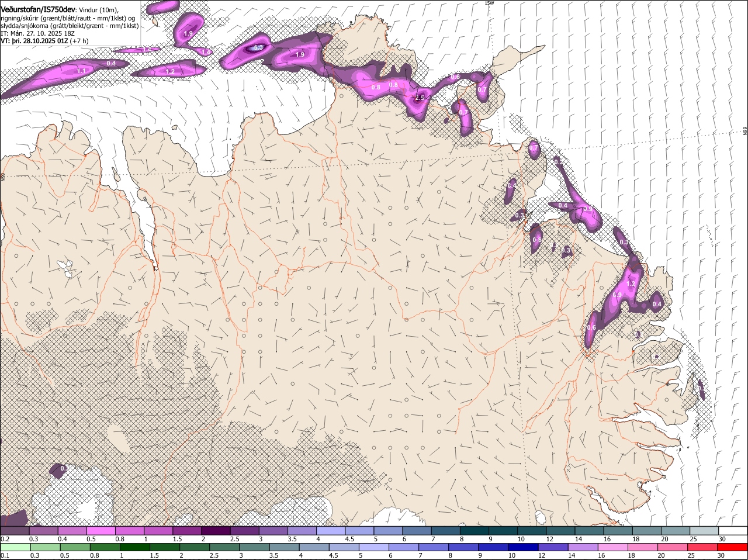Click the 1.4 precipitation label

(205, 52)
